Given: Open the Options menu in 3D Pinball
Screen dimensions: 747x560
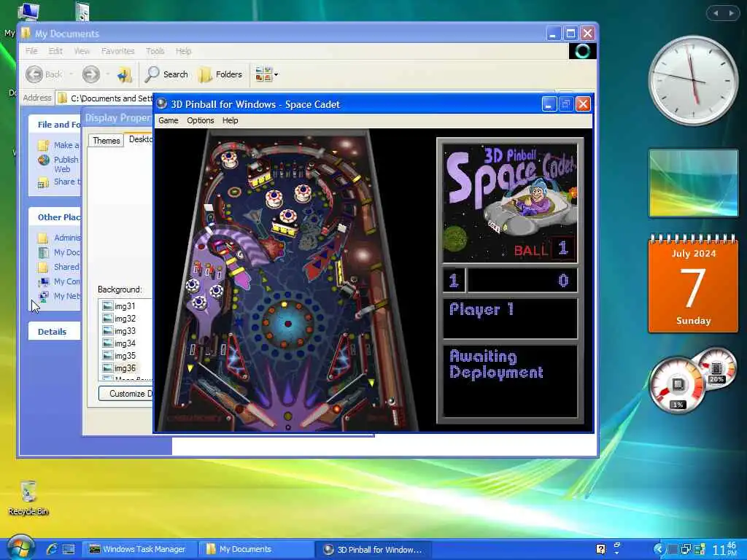Looking at the screenshot, I should 200,120.
